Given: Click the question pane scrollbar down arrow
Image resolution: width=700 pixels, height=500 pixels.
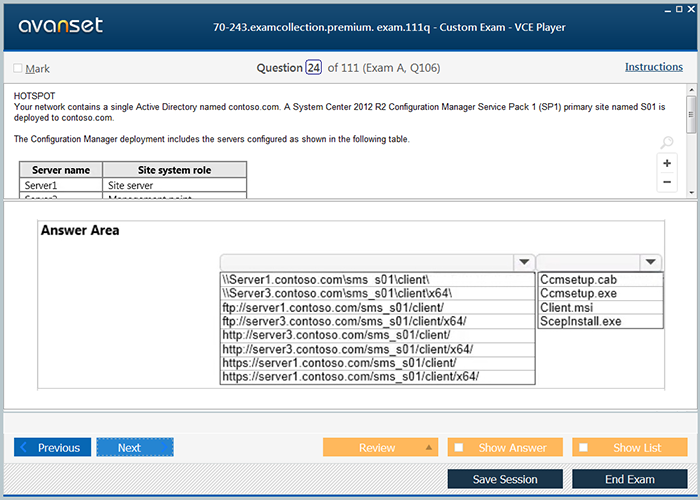Looking at the screenshot, I should click(x=691, y=193).
